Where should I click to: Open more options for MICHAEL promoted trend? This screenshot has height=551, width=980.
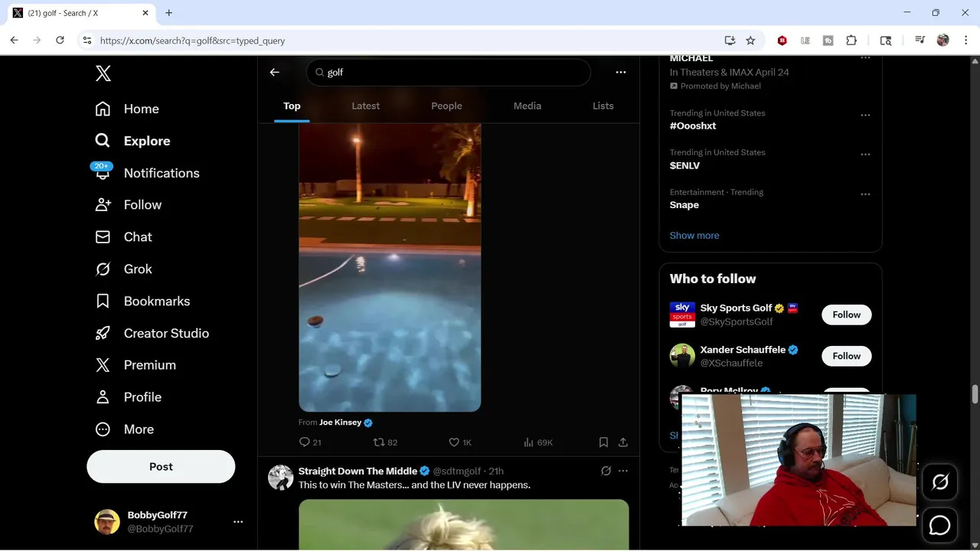(865, 58)
